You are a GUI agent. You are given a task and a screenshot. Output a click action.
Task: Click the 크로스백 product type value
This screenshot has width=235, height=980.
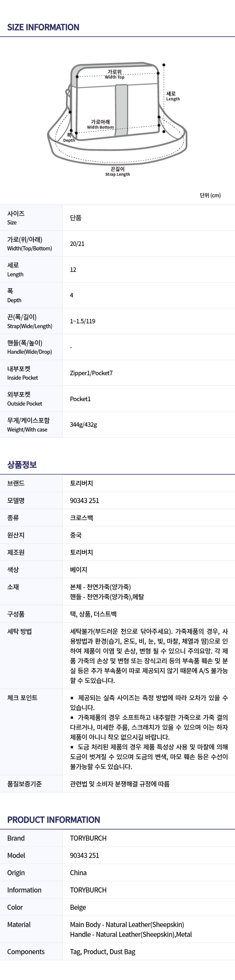81,518
